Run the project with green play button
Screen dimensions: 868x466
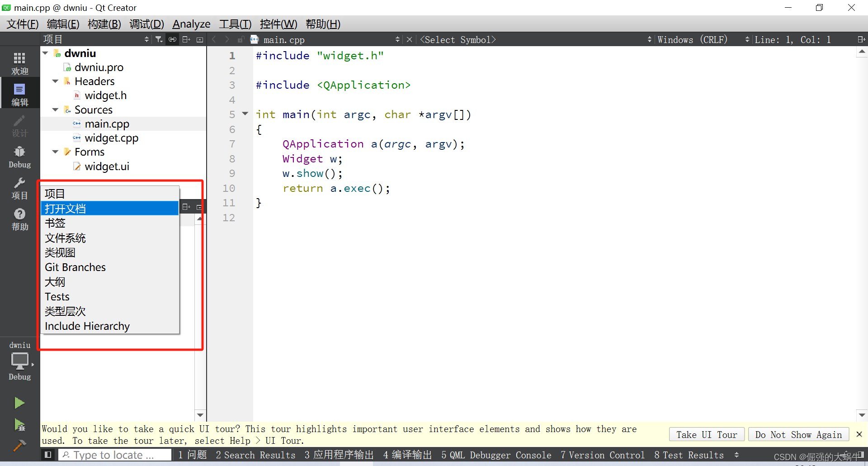(19, 403)
